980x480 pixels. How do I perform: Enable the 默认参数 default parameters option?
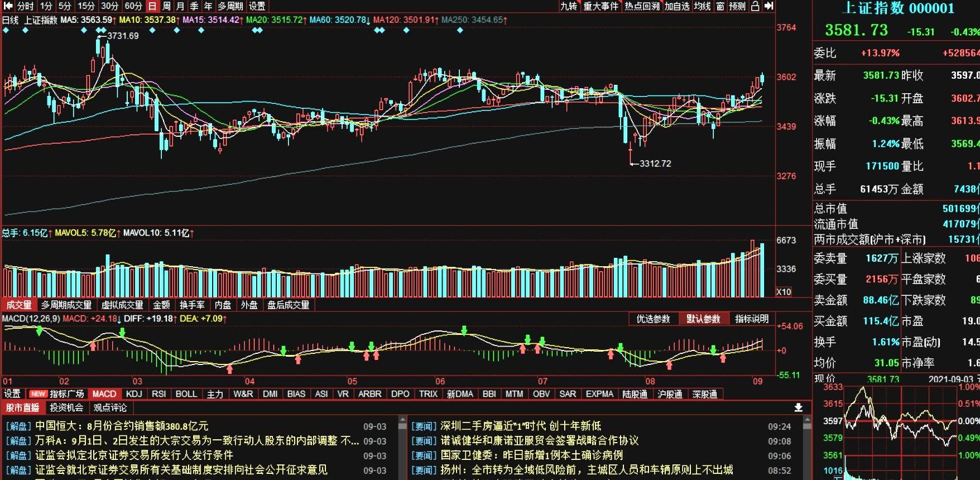point(703,319)
